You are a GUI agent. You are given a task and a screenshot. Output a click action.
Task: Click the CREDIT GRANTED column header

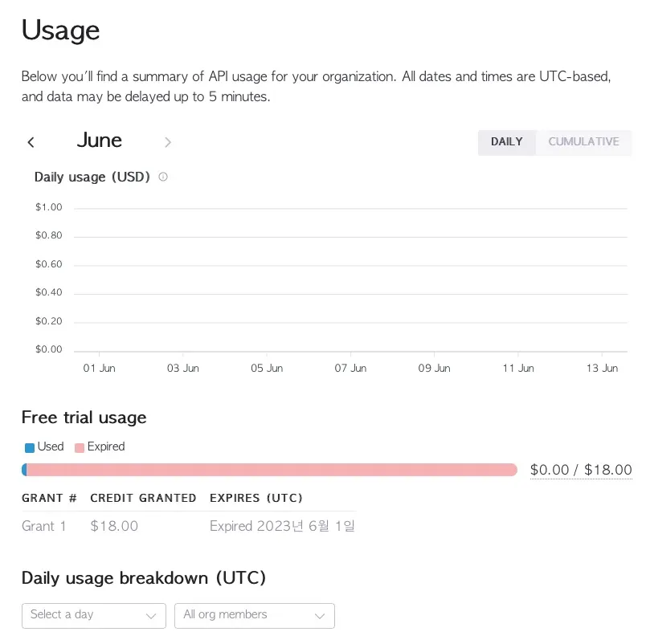coord(143,498)
